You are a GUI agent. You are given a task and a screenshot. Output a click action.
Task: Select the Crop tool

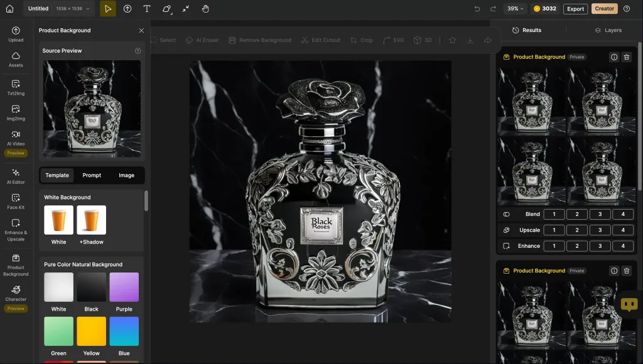(x=362, y=40)
